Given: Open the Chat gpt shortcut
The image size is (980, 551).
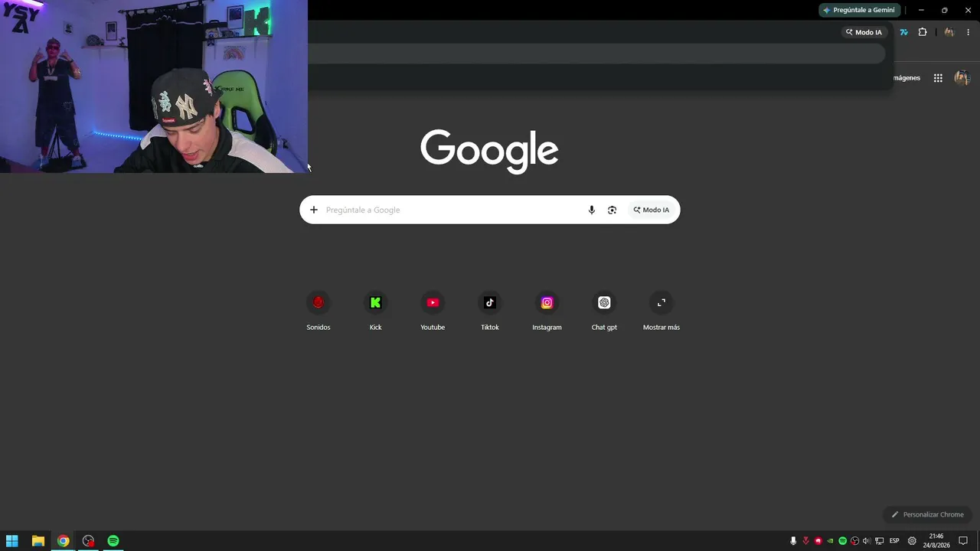Looking at the screenshot, I should (604, 310).
